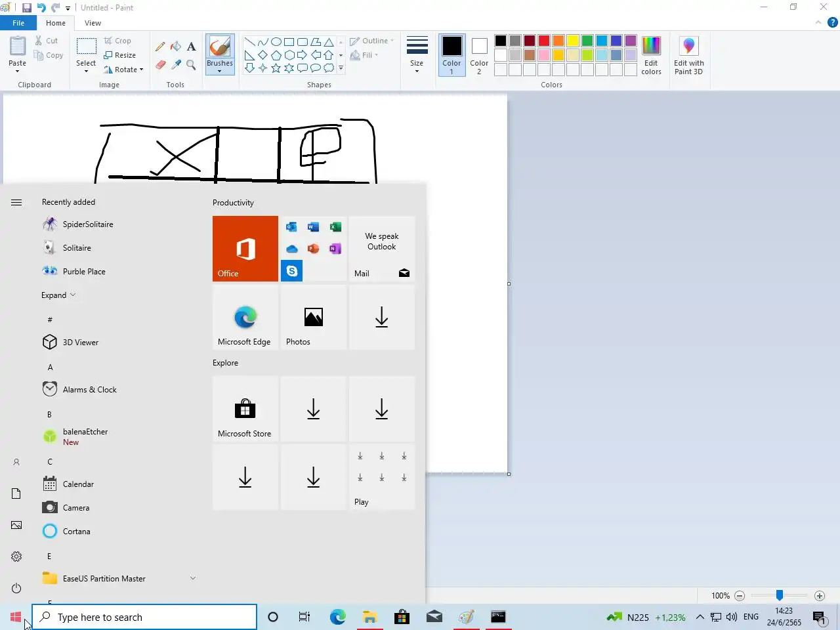
Task: Pick the yellow color swatch
Action: tap(573, 41)
